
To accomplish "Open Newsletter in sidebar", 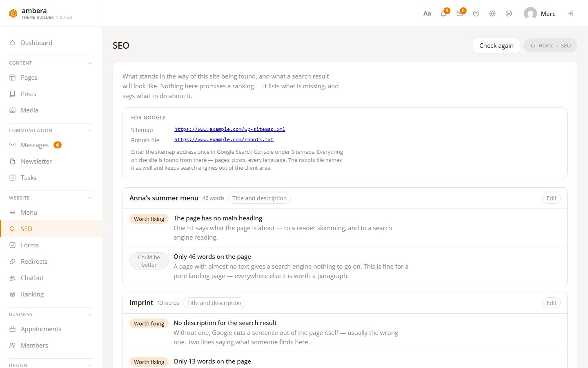I will (51, 161).
